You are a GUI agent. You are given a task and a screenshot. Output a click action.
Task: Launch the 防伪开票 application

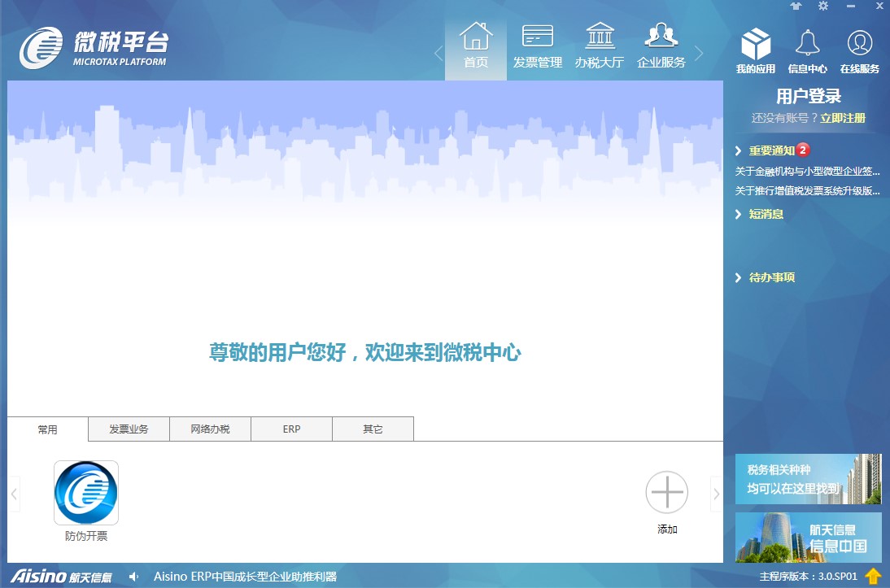85,492
